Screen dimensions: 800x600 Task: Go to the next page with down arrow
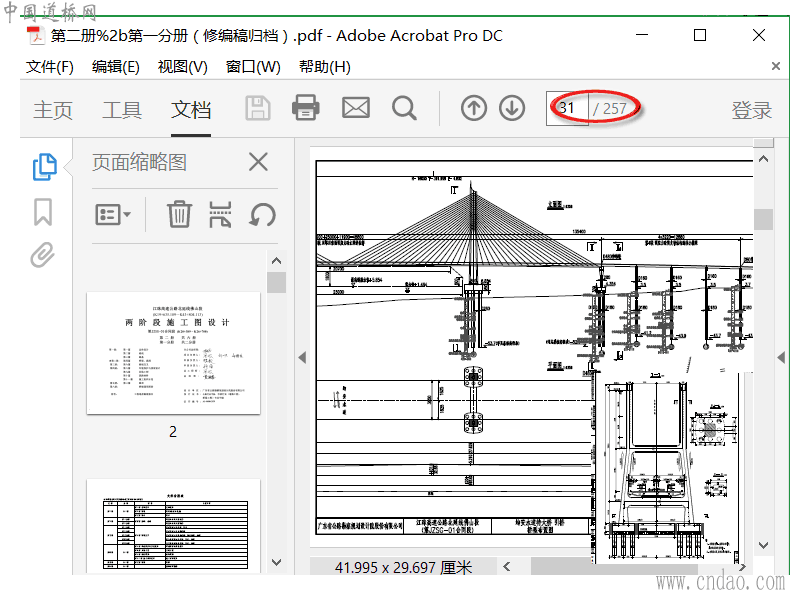512,108
